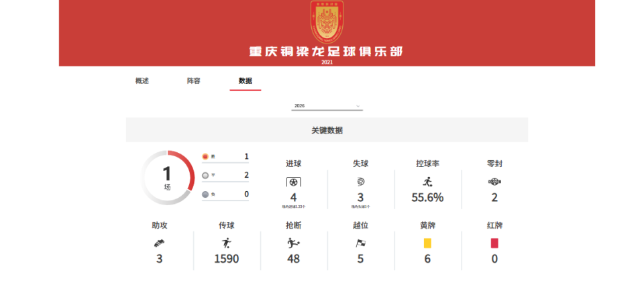644x285 pixels.
Task: Click the matches played circular progress ring
Action: (x=168, y=177)
